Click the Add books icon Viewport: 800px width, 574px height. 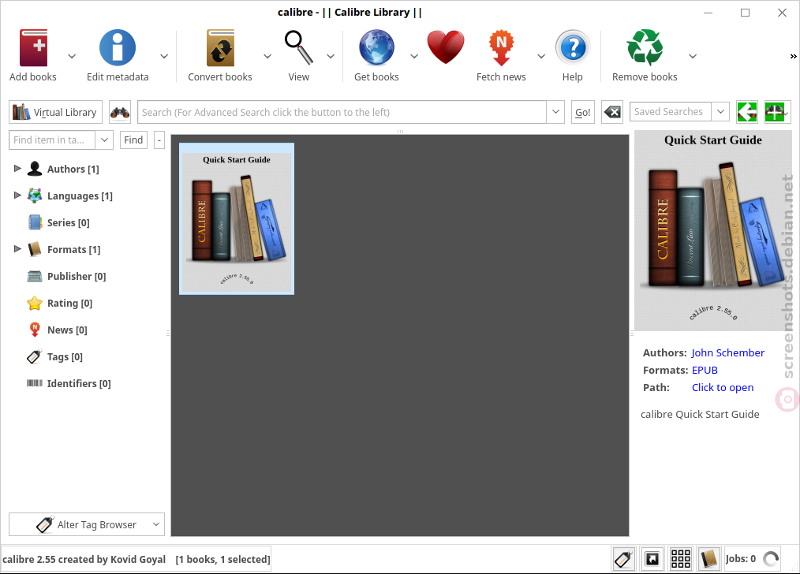tap(34, 47)
